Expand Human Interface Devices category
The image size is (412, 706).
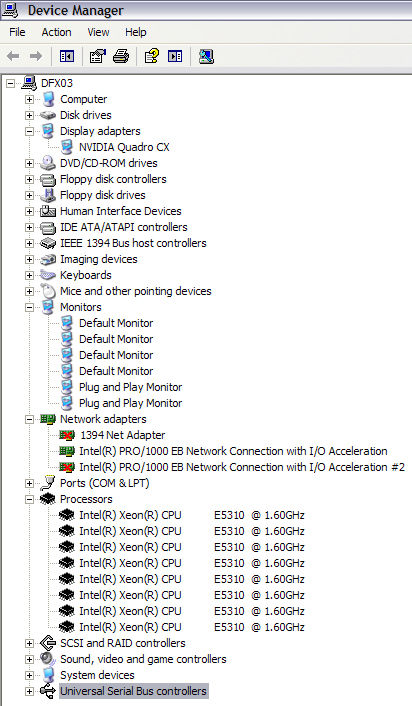pyautogui.click(x=29, y=211)
